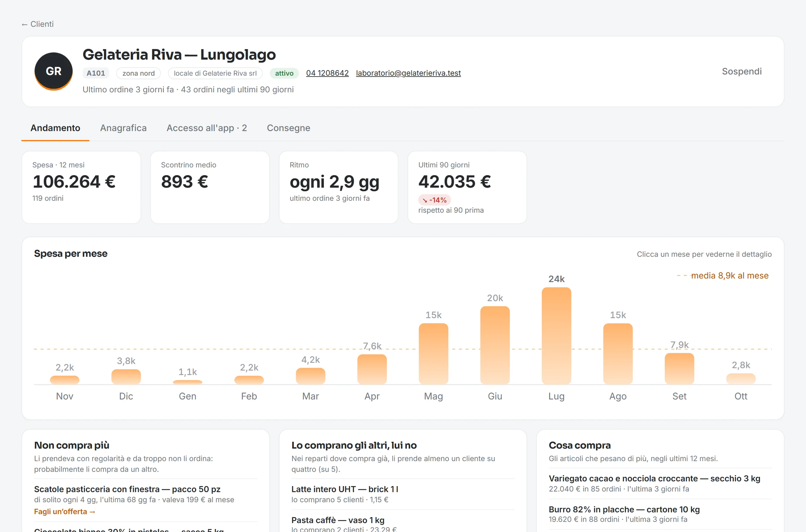Select the Ago 15k bar
Viewport: 806px width, 532px height.
[618, 354]
